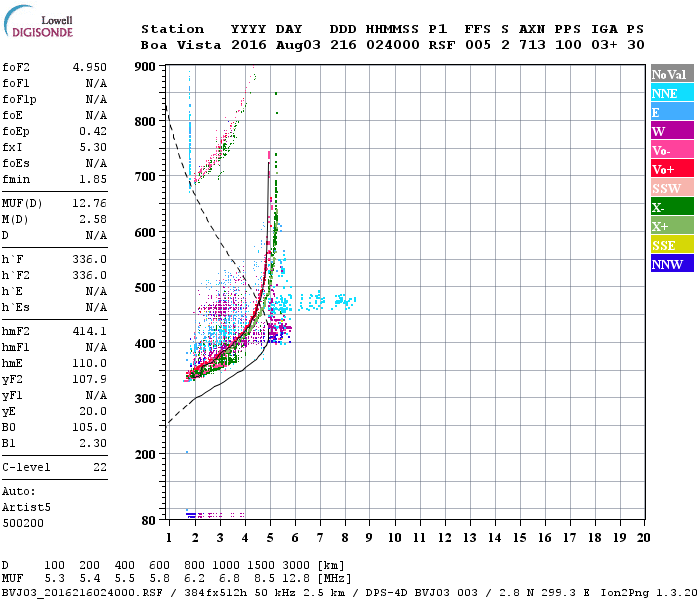The height and width of the screenshot is (600, 700).
Task: Select the E blue legend swatch
Action: 672,112
